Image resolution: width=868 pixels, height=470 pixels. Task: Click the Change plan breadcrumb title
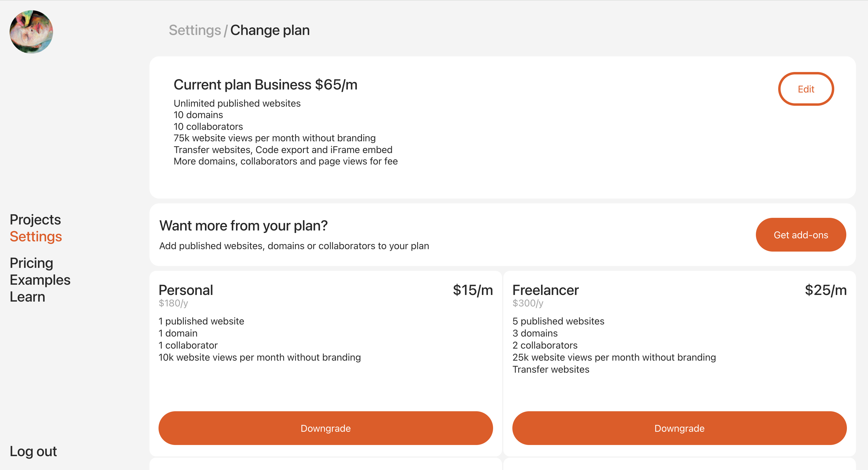(x=270, y=30)
